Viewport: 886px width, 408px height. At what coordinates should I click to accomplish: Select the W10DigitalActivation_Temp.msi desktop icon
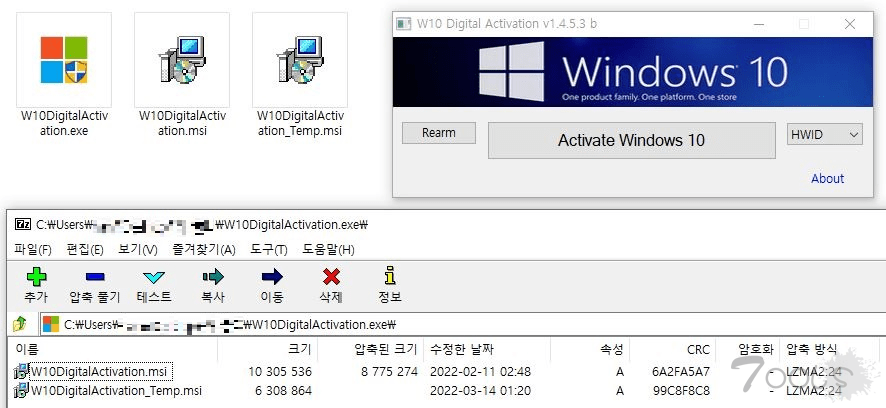[x=299, y=60]
